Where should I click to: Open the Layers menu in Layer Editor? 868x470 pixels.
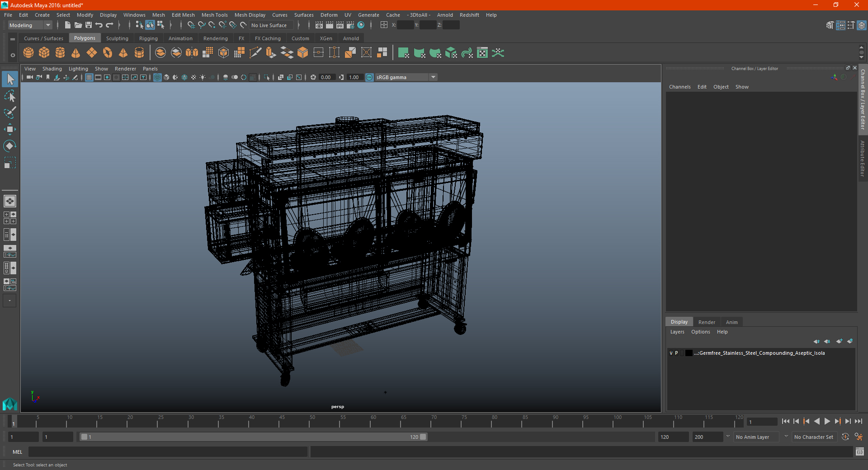coord(677,332)
